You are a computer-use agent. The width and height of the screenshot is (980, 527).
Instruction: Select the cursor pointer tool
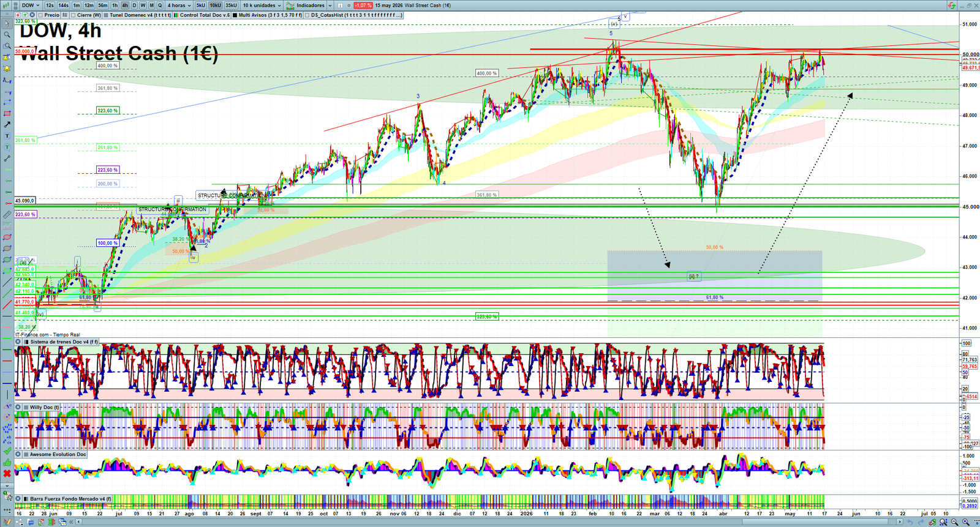click(7, 23)
